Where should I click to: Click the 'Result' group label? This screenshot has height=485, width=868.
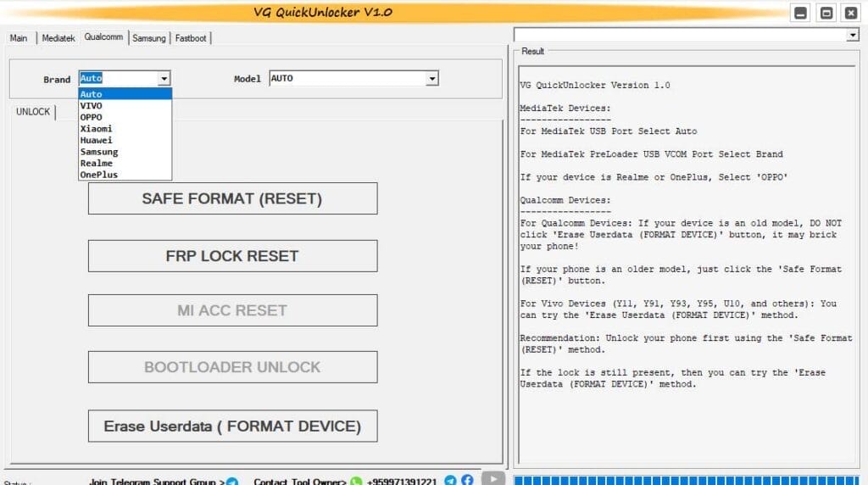[532, 51]
